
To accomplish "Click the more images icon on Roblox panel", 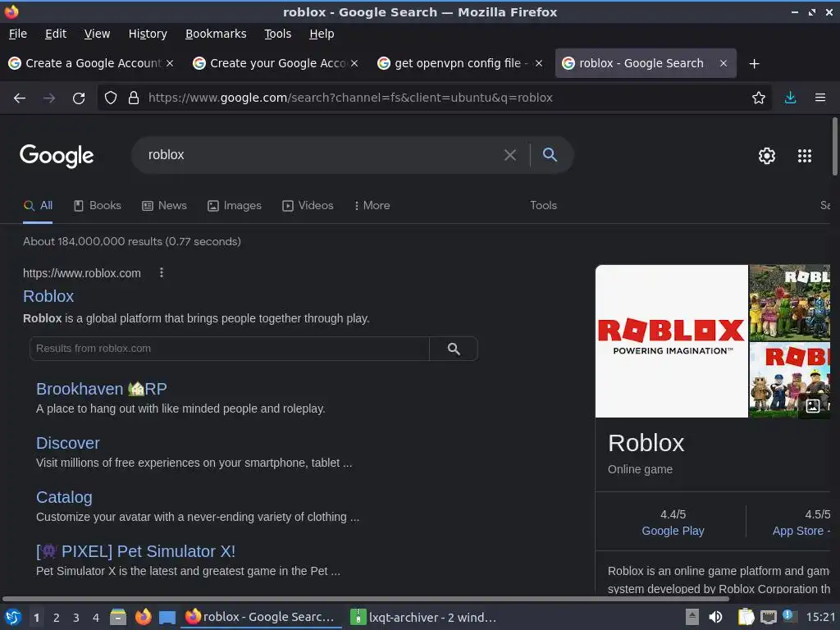I will click(812, 405).
